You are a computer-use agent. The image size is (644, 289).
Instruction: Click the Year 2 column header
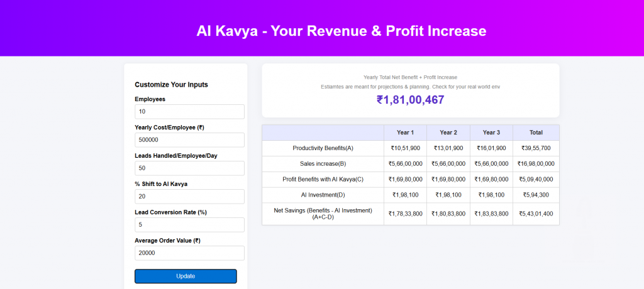[448, 133]
